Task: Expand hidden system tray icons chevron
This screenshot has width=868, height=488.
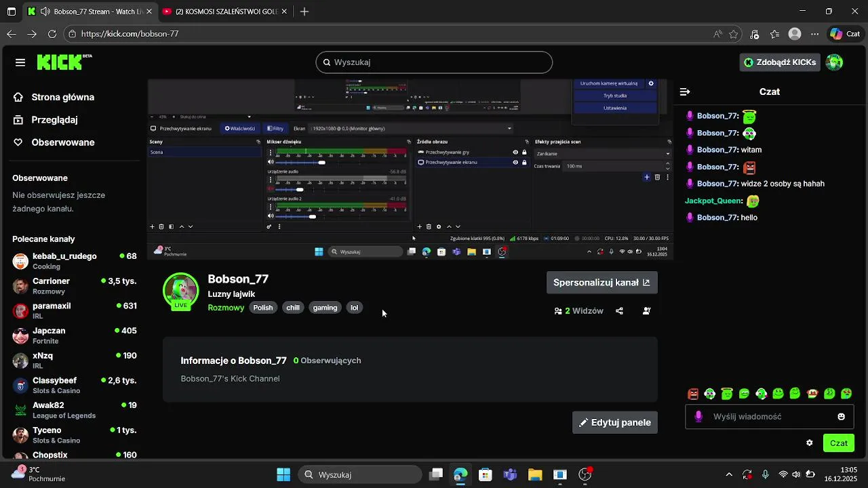Action: (x=729, y=474)
